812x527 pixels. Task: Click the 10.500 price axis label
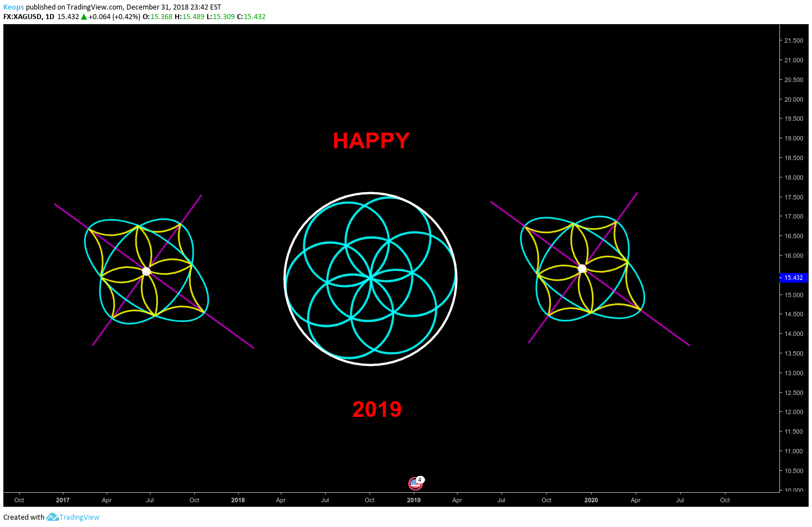point(793,471)
